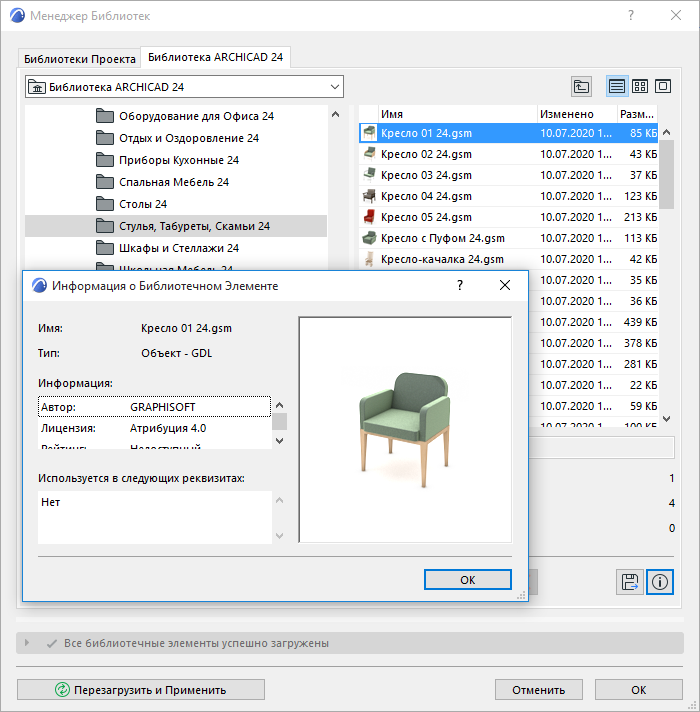Select file Кресло 02 24.gsm

508,154
